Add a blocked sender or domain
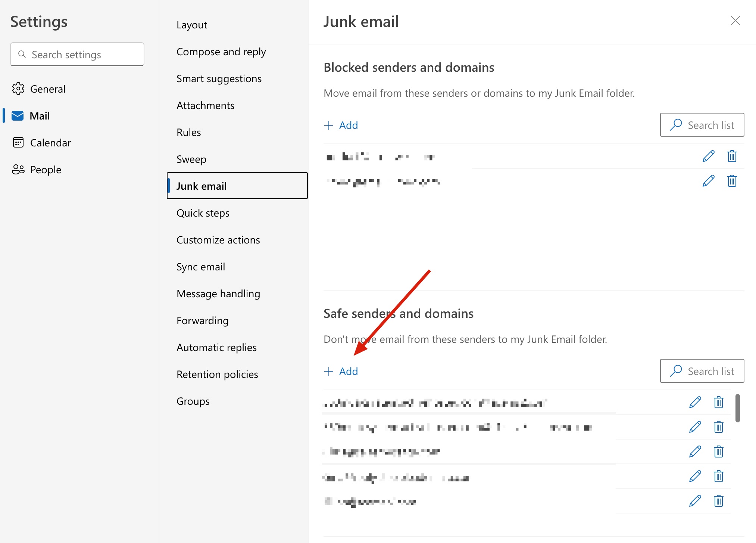Image resolution: width=756 pixels, height=543 pixels. tap(341, 125)
